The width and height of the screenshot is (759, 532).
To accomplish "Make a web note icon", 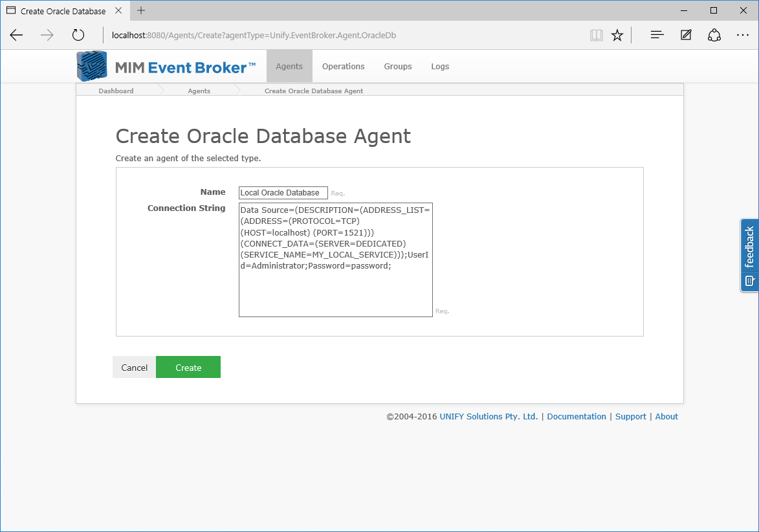I will point(686,35).
